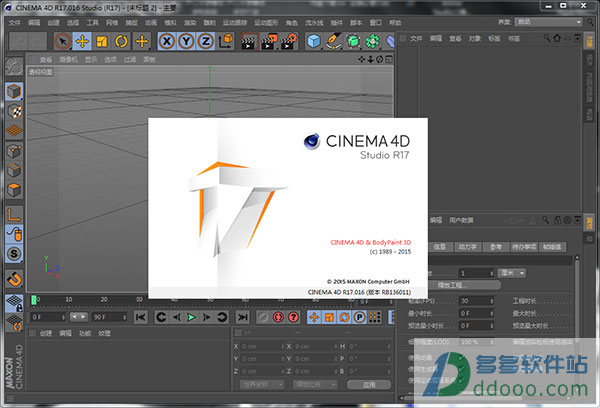Add a Cube primitive object
This screenshot has height=408, width=600.
pyautogui.click(x=313, y=41)
